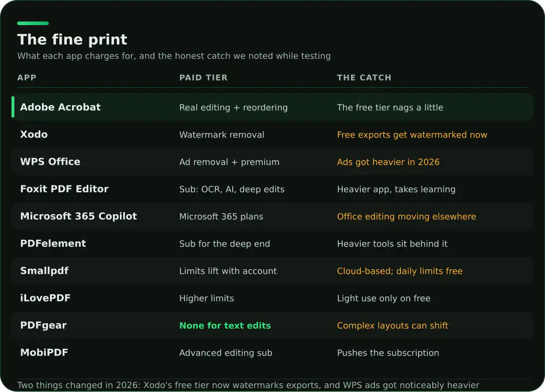
Task: Click 'Advanced editing sub' cell
Action: [x=226, y=353]
